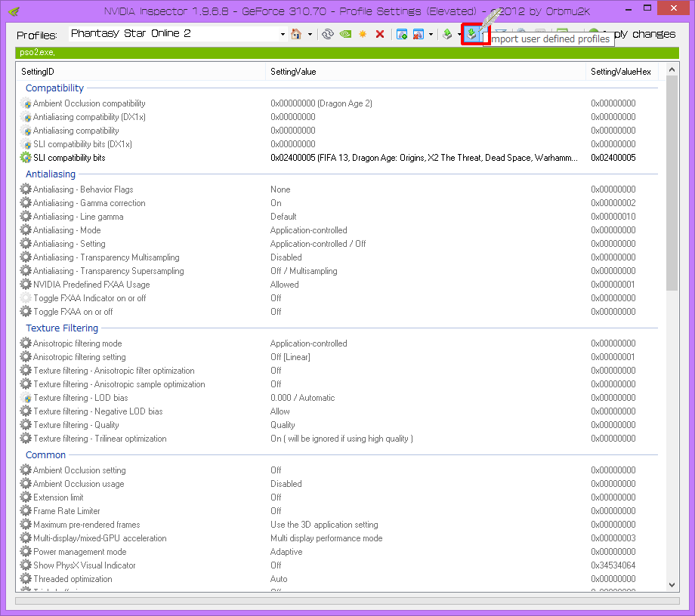Viewport: 695px width, 616px height.
Task: Select 'Antialiasing - Transparency Supersampling' row label
Action: click(x=109, y=270)
